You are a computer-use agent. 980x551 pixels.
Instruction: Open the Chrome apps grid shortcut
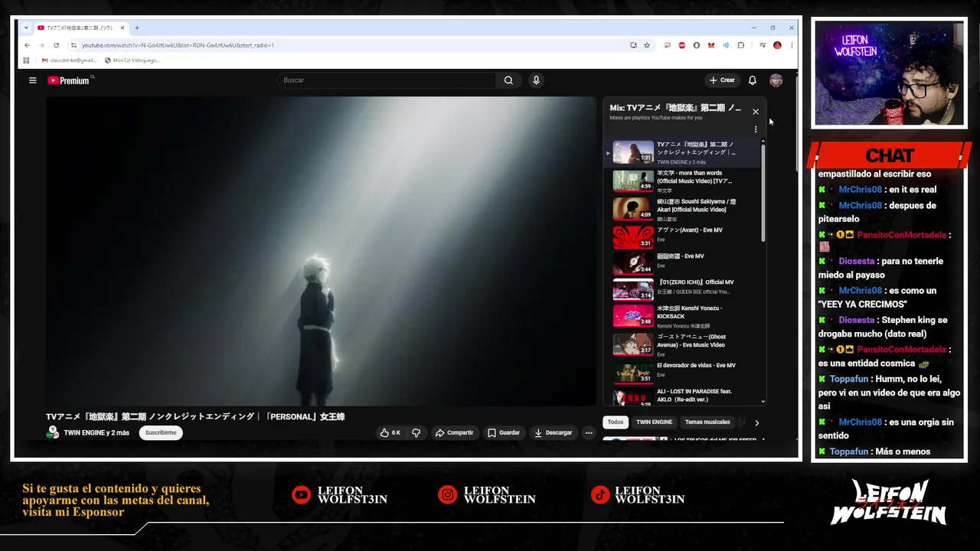click(x=26, y=60)
